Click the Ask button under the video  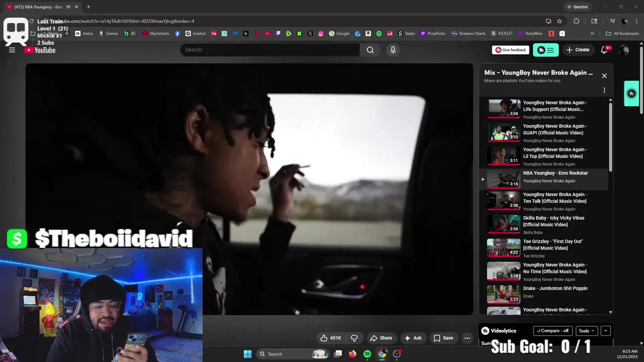tap(413, 338)
